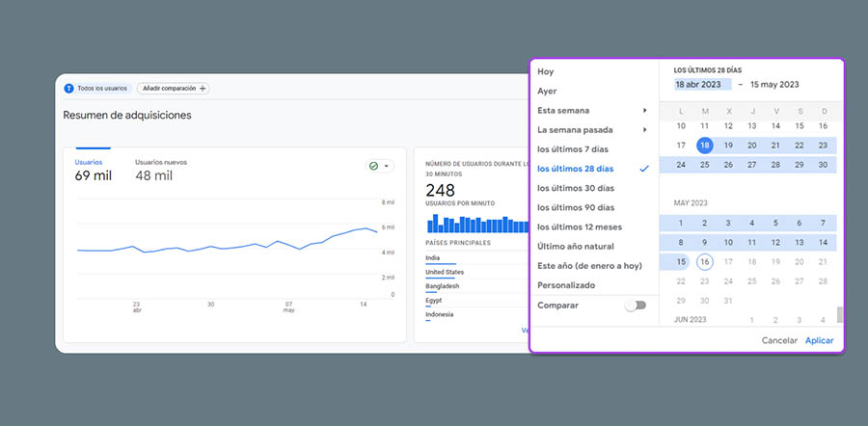This screenshot has width=868, height=426.
Task: Select the circled day 16 in May 2023
Action: click(704, 262)
